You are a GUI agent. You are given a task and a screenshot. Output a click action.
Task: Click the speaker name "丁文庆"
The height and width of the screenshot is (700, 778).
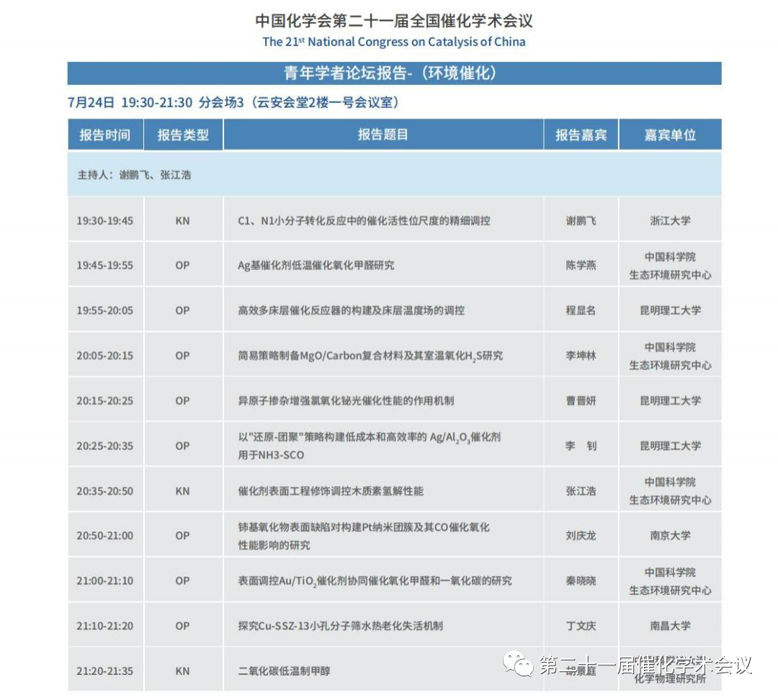click(x=581, y=626)
